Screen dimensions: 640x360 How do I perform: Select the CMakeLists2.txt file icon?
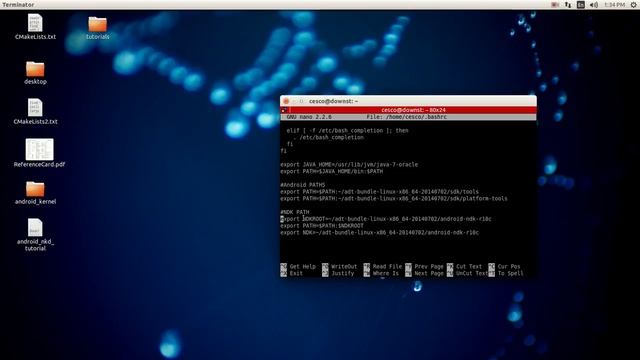(35, 107)
